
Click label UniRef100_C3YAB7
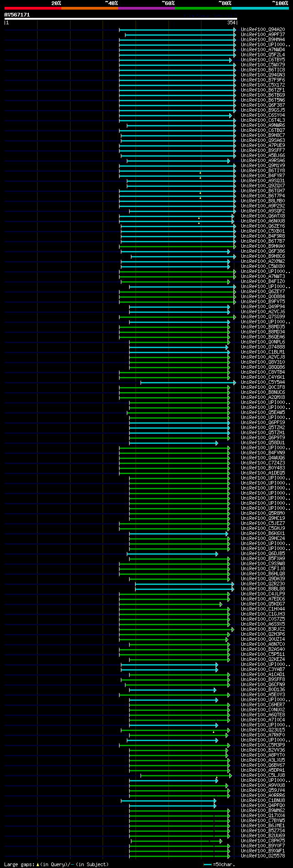pyautogui.click(x=263, y=669)
